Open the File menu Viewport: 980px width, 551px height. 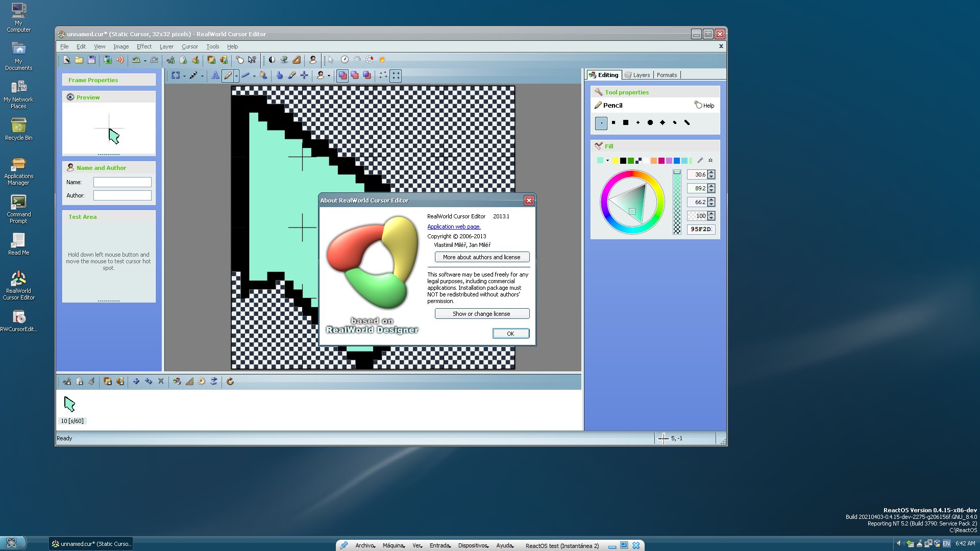64,46
